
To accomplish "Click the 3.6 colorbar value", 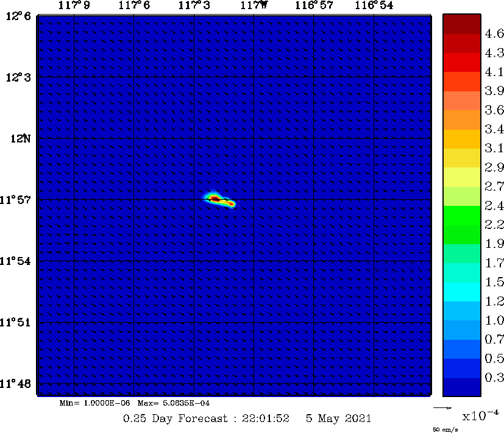I will (494, 110).
